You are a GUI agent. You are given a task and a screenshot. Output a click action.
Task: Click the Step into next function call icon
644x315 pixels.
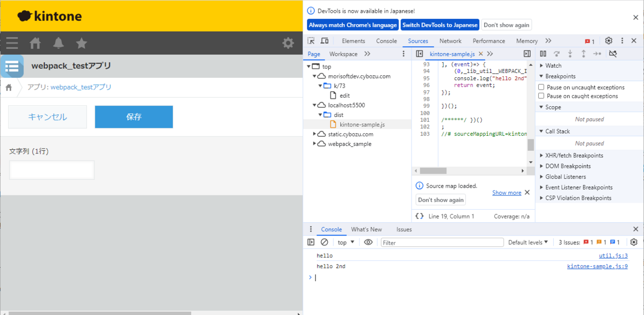[570, 54]
